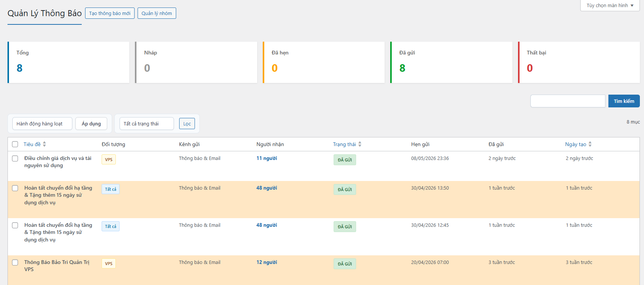Open 'Điều chỉnh giá dịch vụ và tài nguyên sử dụng' title
Image resolution: width=644 pixels, height=285 pixels.
coord(58,162)
